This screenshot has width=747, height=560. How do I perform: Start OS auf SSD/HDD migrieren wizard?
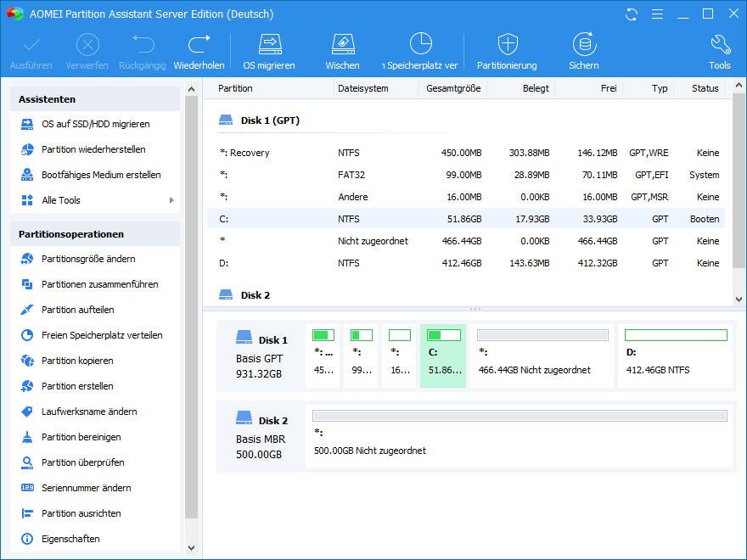click(x=95, y=124)
